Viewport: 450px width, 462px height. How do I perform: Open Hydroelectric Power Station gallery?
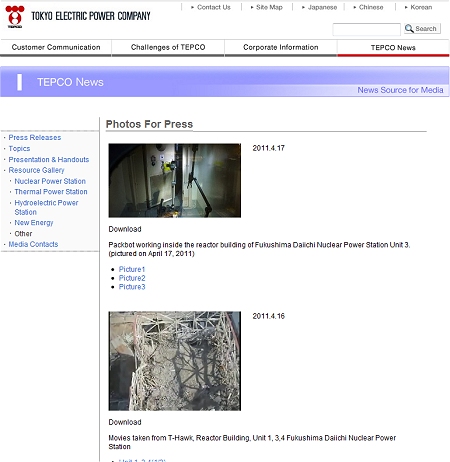46,207
